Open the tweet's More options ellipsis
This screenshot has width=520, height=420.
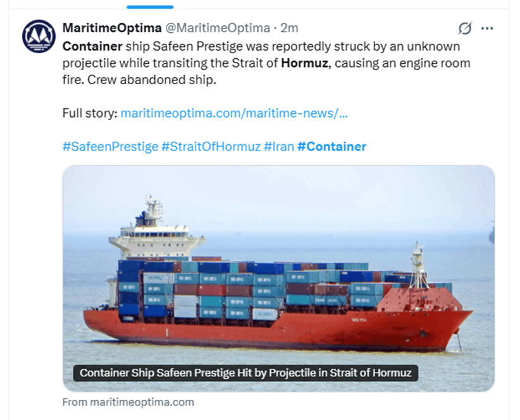(487, 28)
